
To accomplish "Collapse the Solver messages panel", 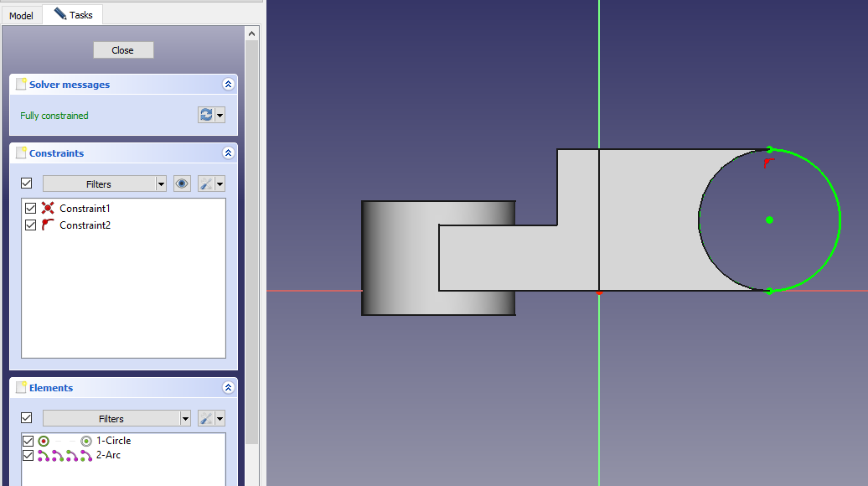I will (x=228, y=85).
